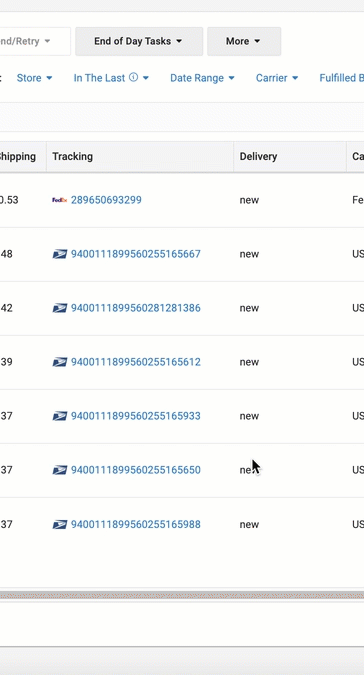Viewport: 364px width, 675px height.
Task: Select 'new' status for tracking ending 5988
Action: (249, 525)
